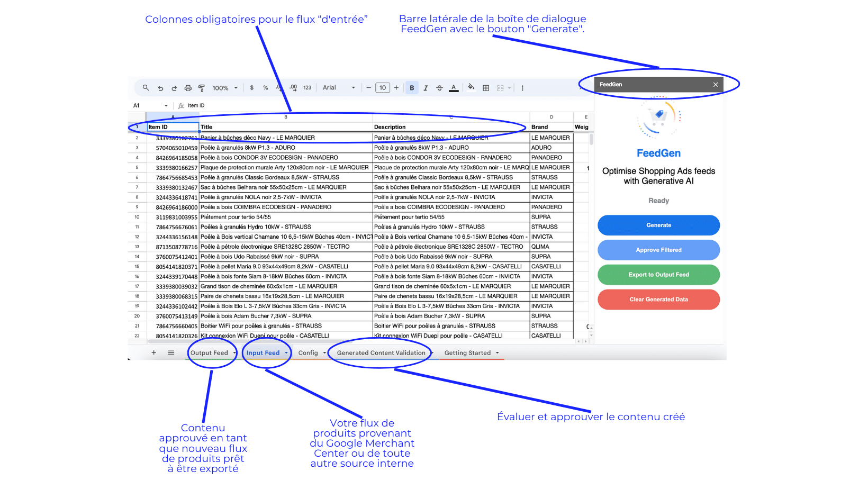Click the redo arrow icon
This screenshot has width=868, height=489.
click(x=174, y=88)
